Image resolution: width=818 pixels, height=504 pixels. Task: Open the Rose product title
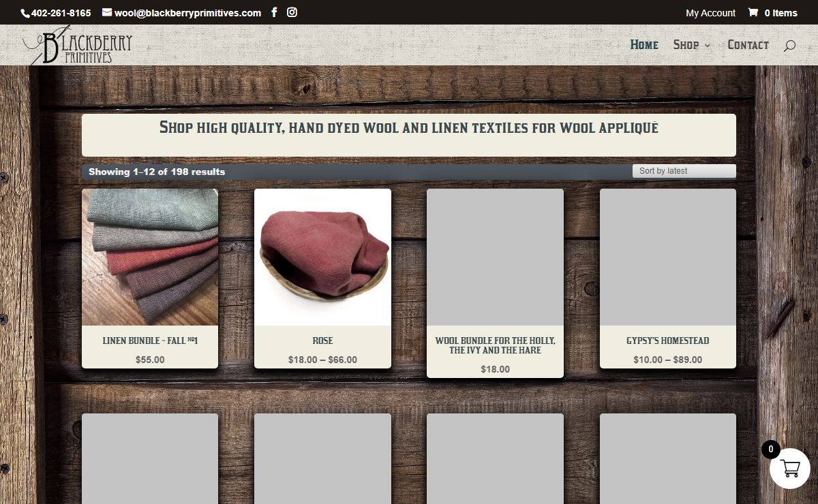tap(322, 341)
